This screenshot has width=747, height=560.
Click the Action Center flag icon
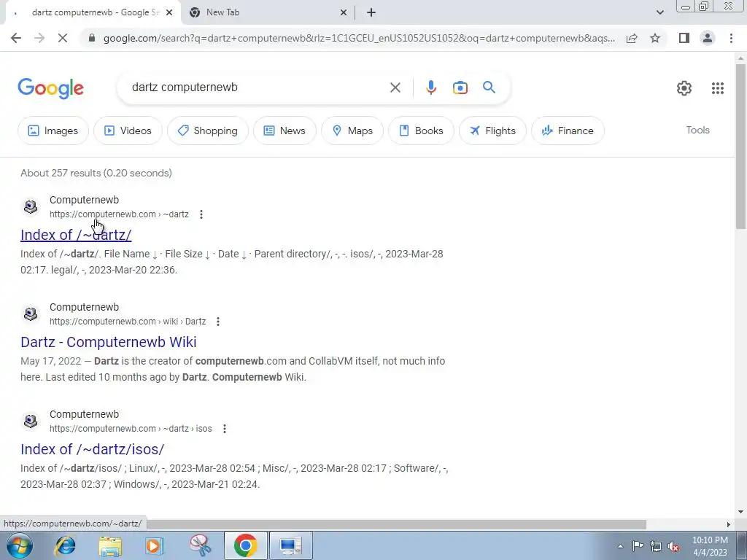pos(638,546)
